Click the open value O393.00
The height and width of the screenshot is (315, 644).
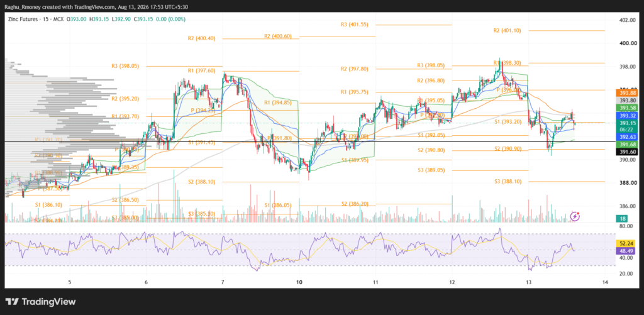coord(76,19)
